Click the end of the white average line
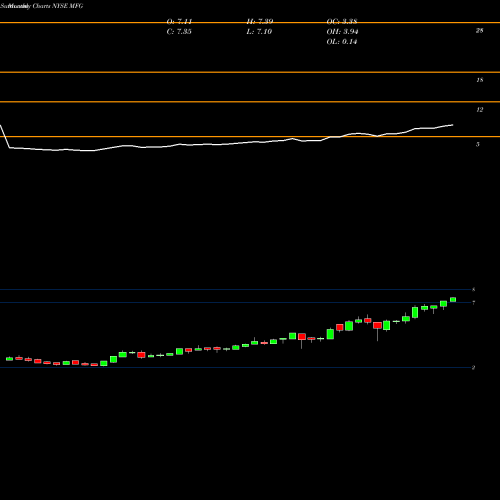The image size is (500, 500). click(x=452, y=125)
